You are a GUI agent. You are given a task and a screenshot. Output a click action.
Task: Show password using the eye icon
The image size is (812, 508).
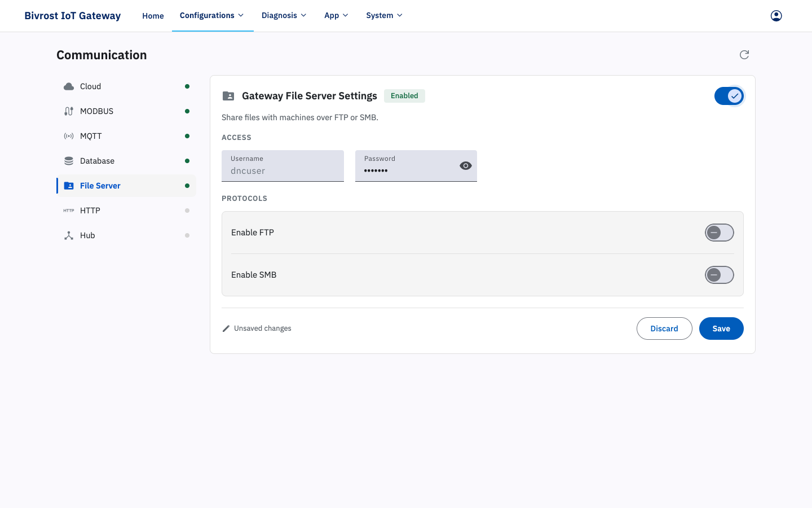(x=466, y=166)
